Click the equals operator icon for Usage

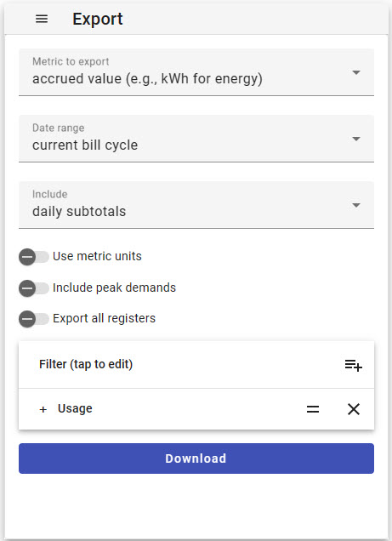313,409
